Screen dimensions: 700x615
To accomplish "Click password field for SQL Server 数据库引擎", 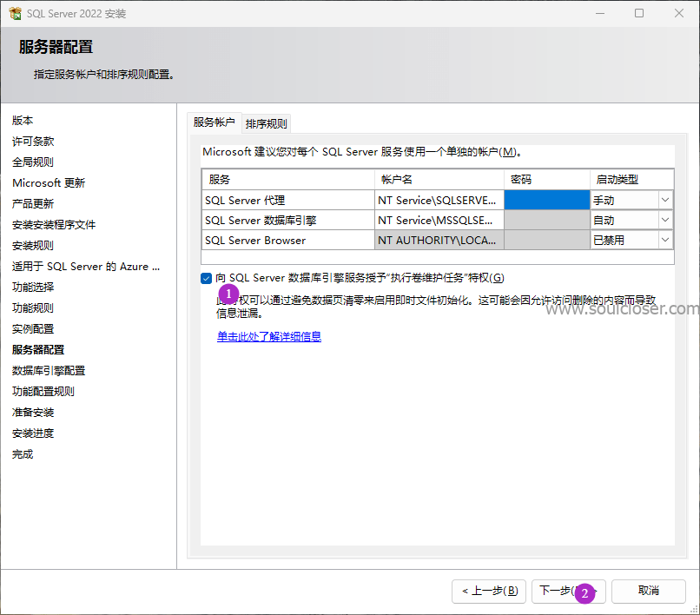I will (547, 220).
